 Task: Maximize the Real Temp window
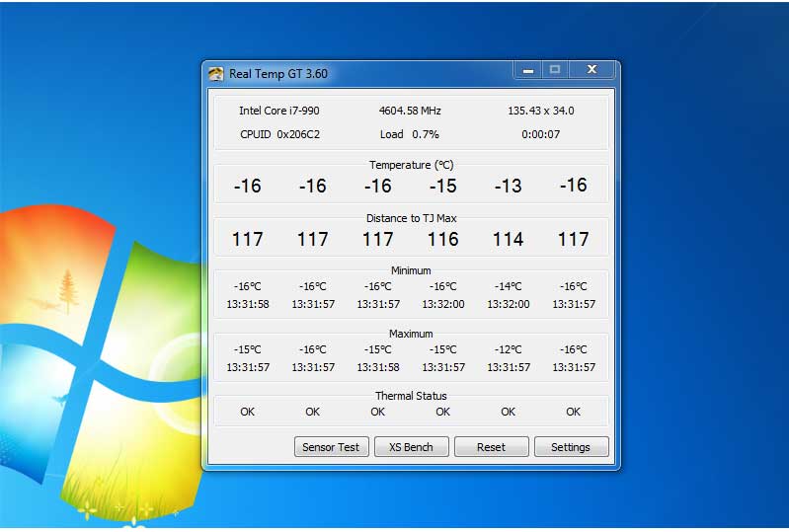click(x=555, y=70)
